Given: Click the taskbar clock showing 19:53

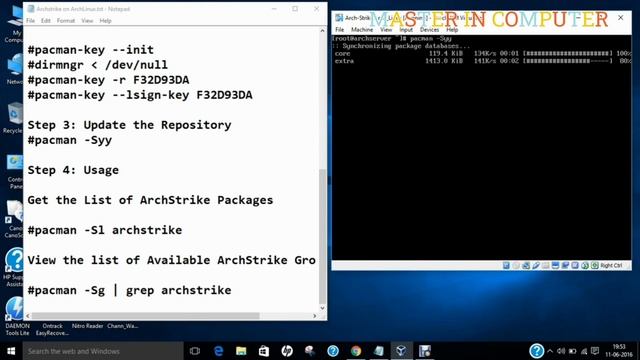Looking at the screenshot, I should (x=619, y=351).
